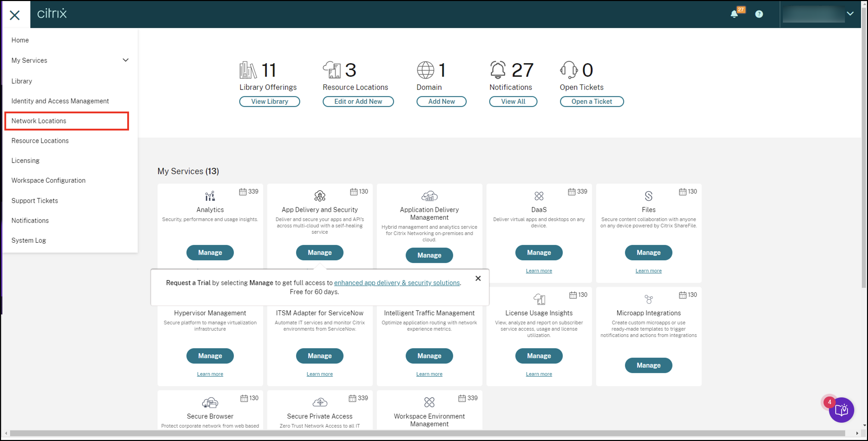Go to Identity and Access Management
The image size is (868, 441).
[60, 101]
